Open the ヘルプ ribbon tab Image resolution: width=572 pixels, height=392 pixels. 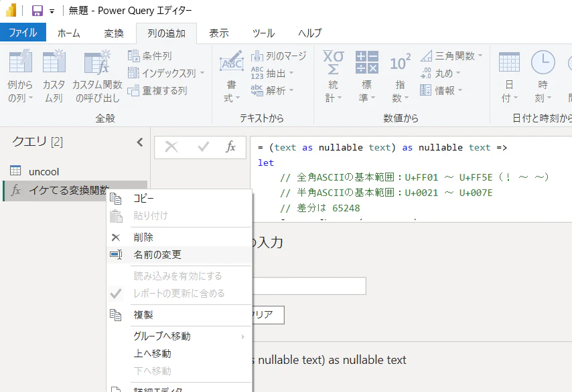309,33
